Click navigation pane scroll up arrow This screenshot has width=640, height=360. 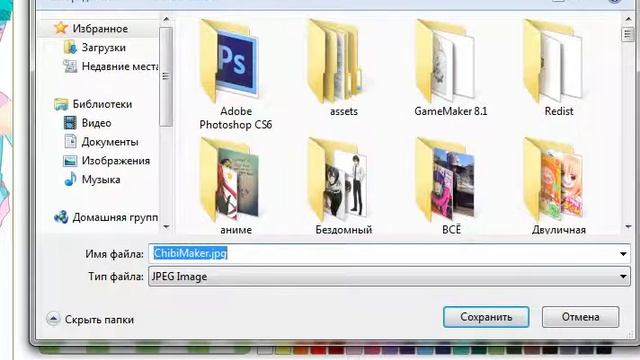tap(166, 19)
